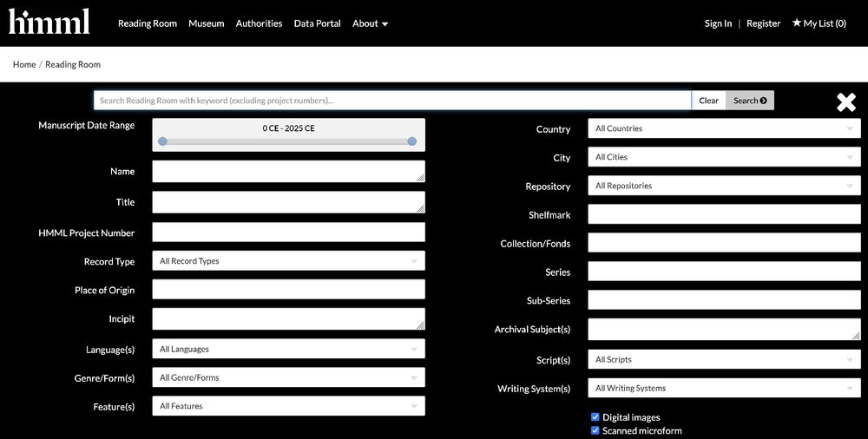Click the date range slider track

287,141
